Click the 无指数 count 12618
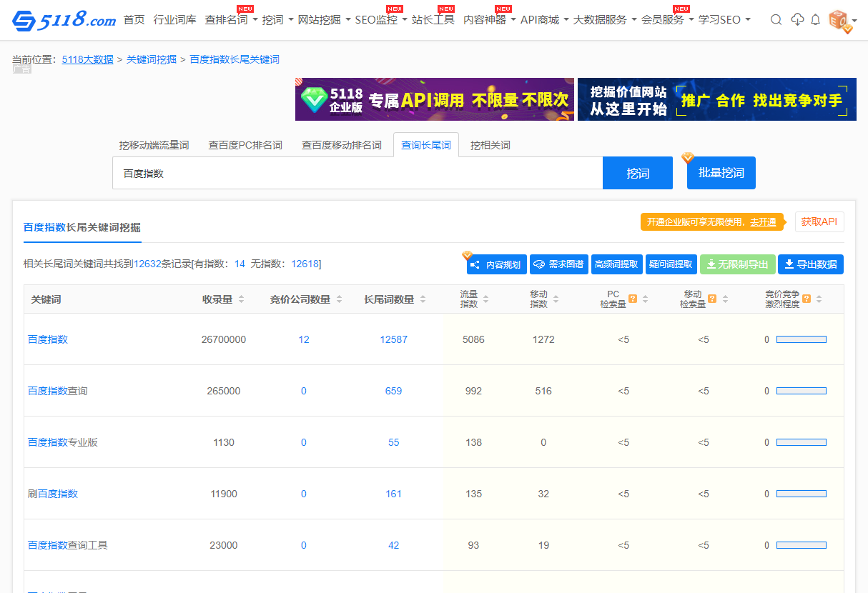The image size is (868, 593). (305, 264)
